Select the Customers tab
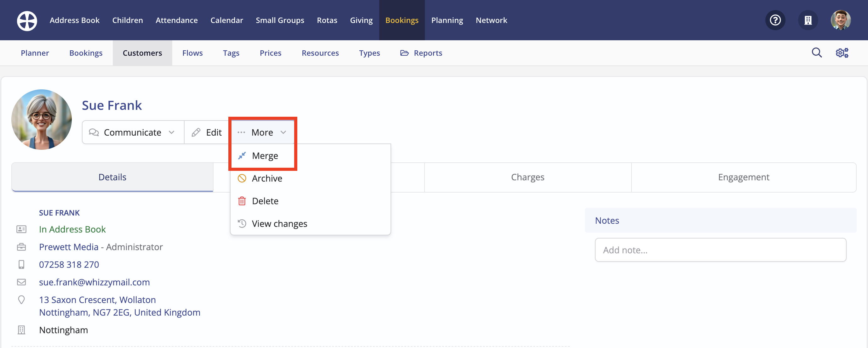 coord(142,53)
